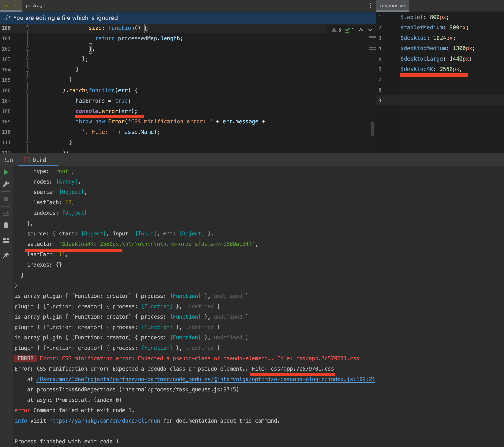Image resolution: width=504 pixels, height=447 pixels.
Task: Click the restore layout icon
Action: click(x=6, y=240)
